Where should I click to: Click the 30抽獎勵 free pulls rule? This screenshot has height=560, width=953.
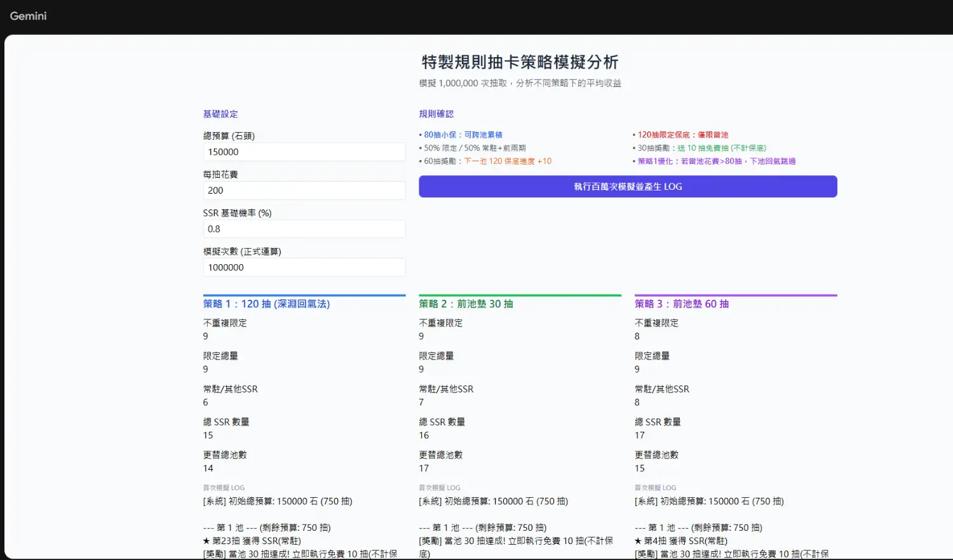pos(700,148)
